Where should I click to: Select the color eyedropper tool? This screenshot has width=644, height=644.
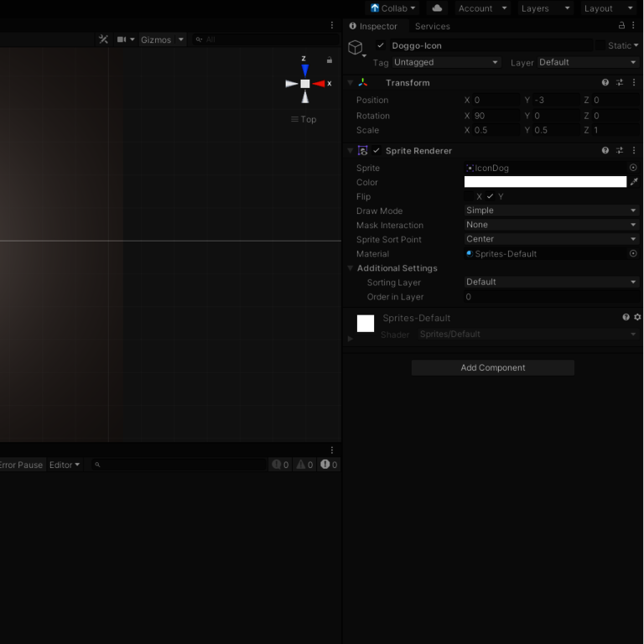coord(634,181)
